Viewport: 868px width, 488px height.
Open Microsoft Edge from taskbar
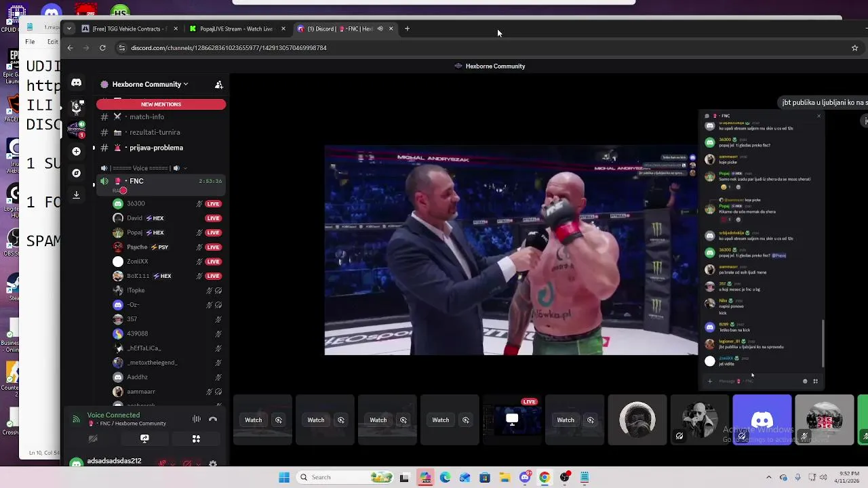(x=445, y=477)
